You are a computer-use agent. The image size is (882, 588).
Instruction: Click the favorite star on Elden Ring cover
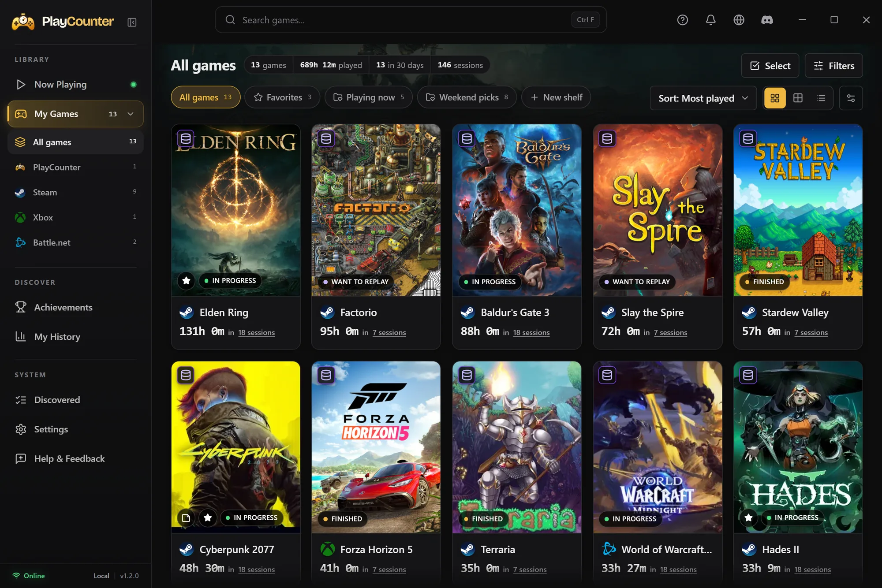[186, 280]
